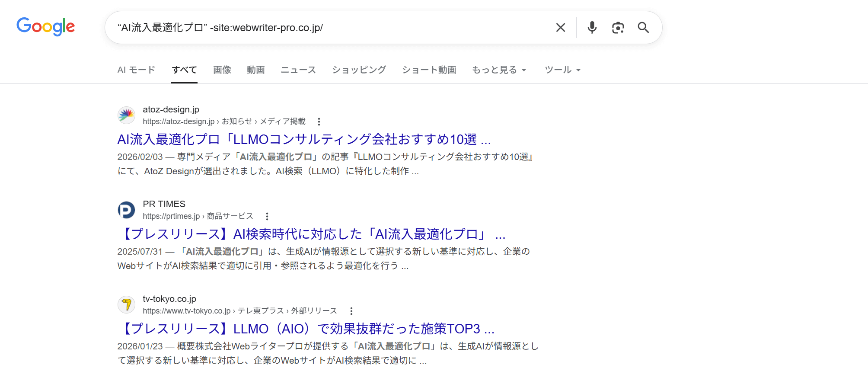Click the 2026/02/03 snippet date
Image resolution: width=868 pixels, height=384 pixels.
(140, 157)
